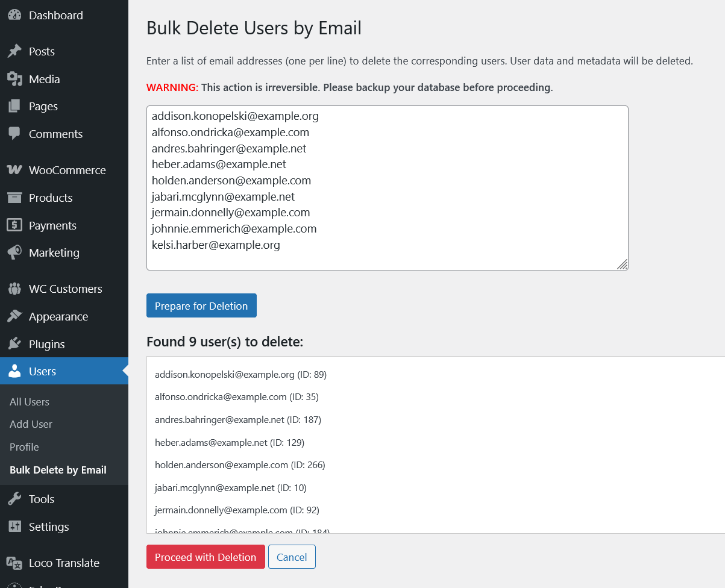Go to All Users submenu

click(x=30, y=402)
